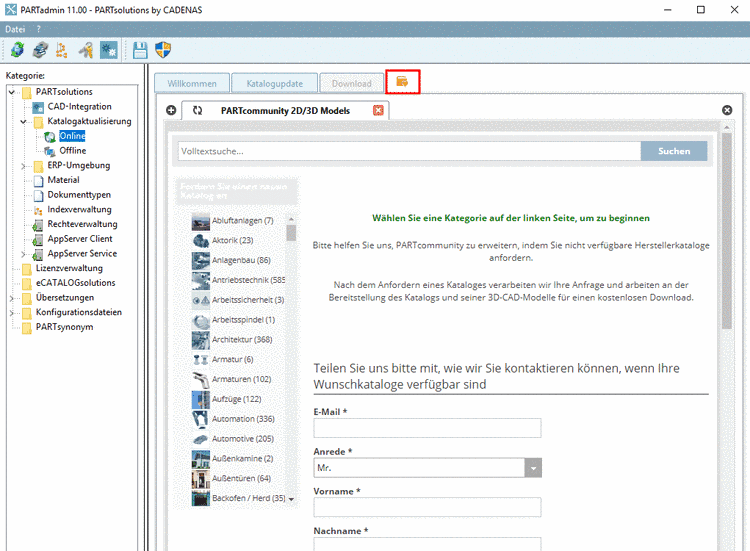Click the blue gear settings toolbar icon
Screen dimensions: 750x551
pyautogui.click(x=109, y=50)
